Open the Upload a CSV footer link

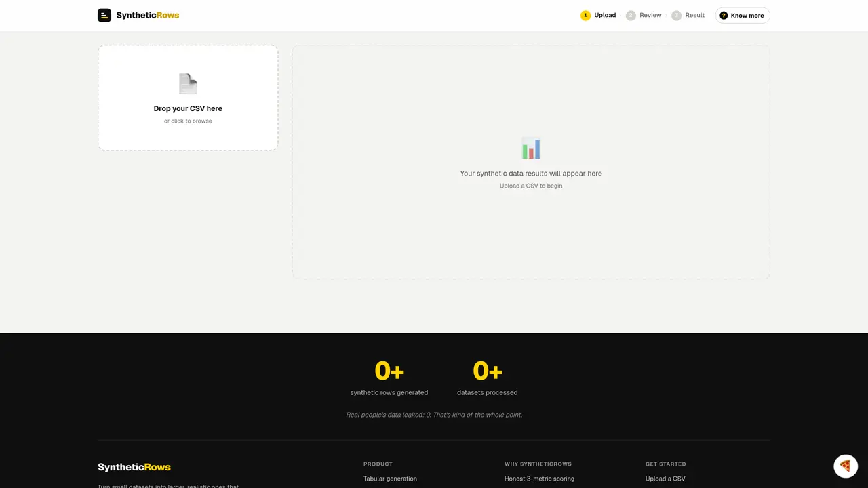665,479
